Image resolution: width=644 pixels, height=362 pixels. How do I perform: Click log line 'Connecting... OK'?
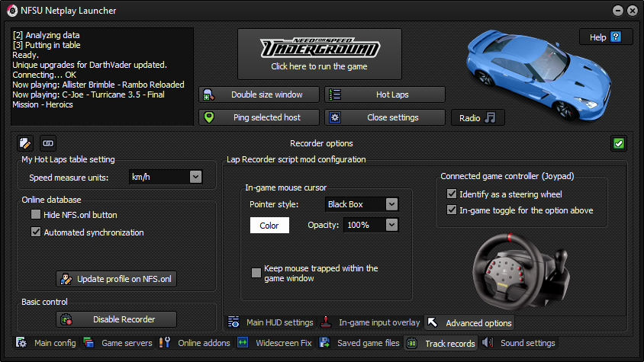[x=44, y=75]
